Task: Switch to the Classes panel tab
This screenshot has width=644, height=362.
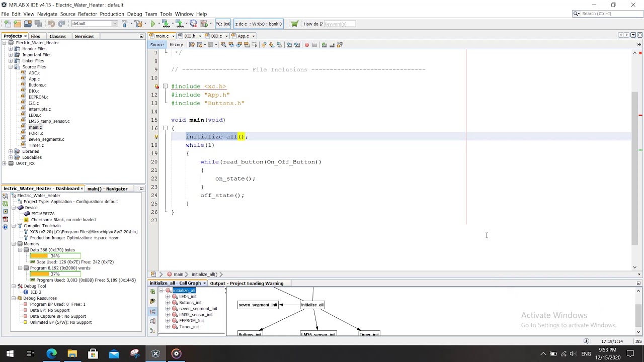Action: pos(57,36)
